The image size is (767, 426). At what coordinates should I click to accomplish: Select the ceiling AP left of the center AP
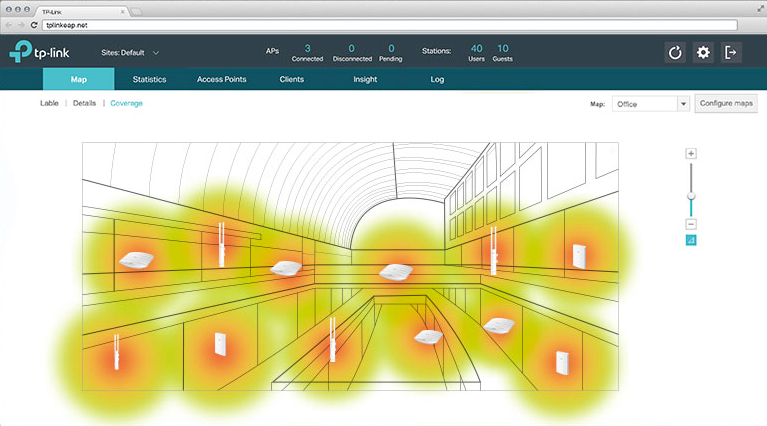coord(286,269)
